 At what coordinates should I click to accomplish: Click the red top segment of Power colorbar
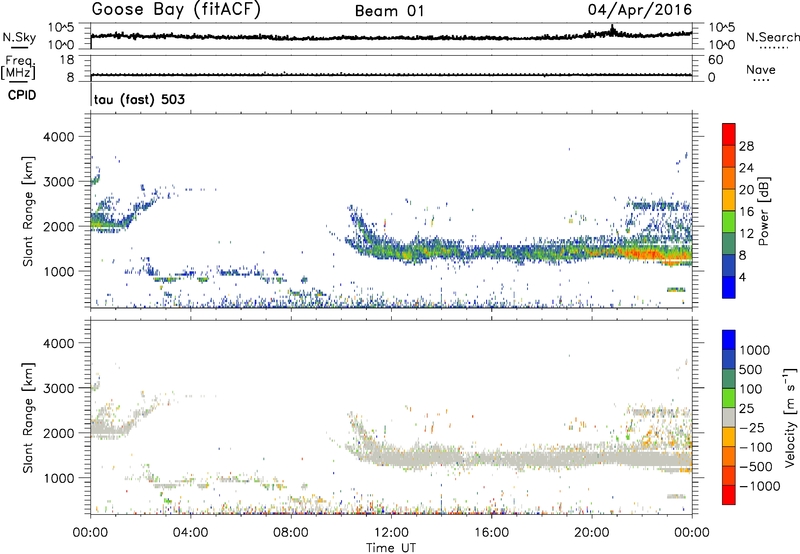[729, 134]
